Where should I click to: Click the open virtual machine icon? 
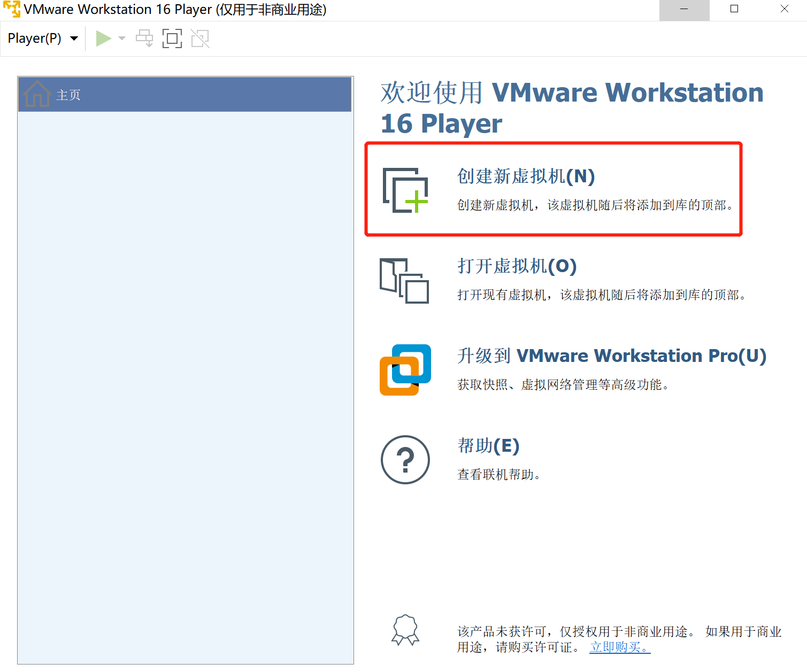pyautogui.click(x=404, y=281)
